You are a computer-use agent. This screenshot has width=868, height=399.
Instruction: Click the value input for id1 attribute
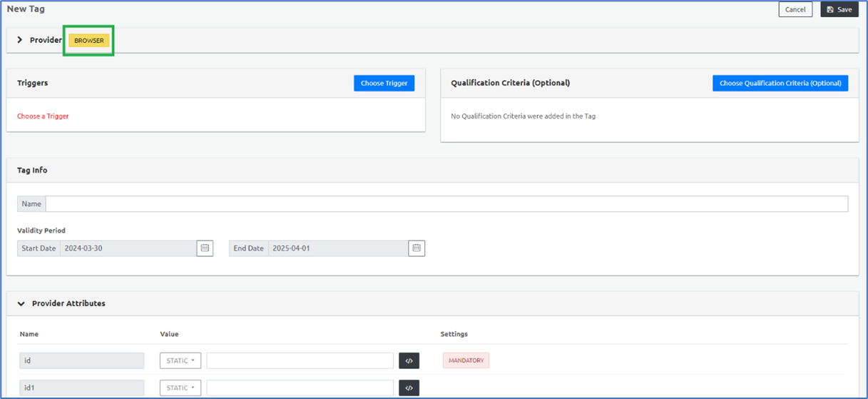coord(300,388)
